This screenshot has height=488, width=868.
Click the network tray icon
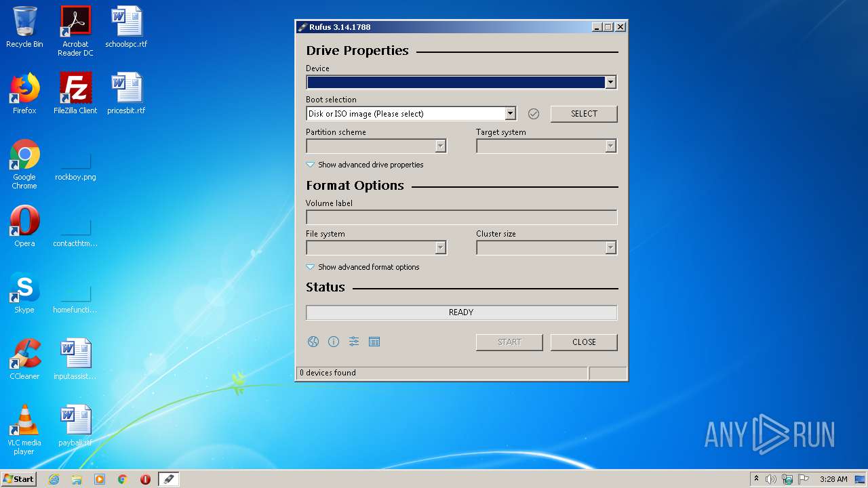click(x=787, y=479)
